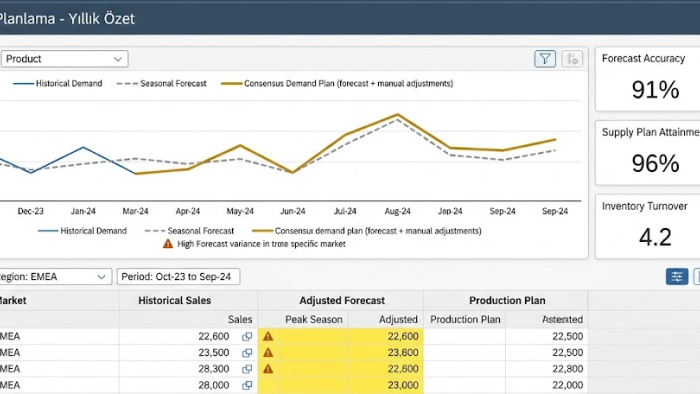
Task: Toggle Historical Demand in bottom legend
Action: click(x=83, y=231)
